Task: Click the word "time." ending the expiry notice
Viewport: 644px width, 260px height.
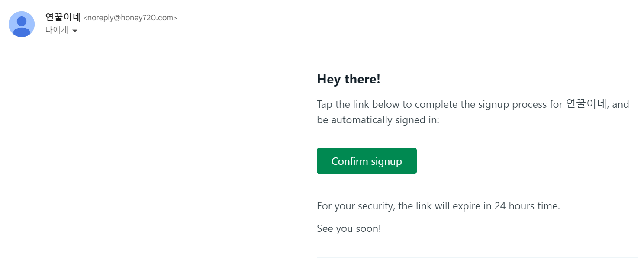Action: (549, 206)
